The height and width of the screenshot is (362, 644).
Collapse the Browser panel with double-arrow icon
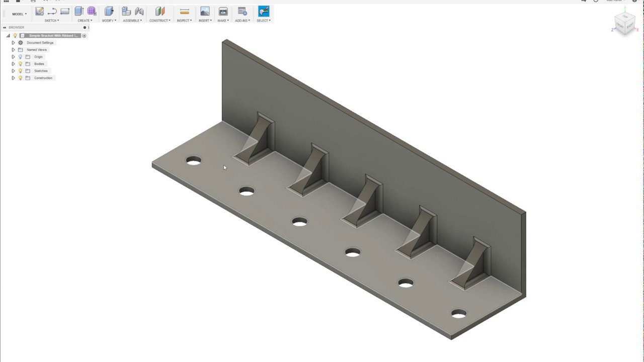pyautogui.click(x=5, y=27)
